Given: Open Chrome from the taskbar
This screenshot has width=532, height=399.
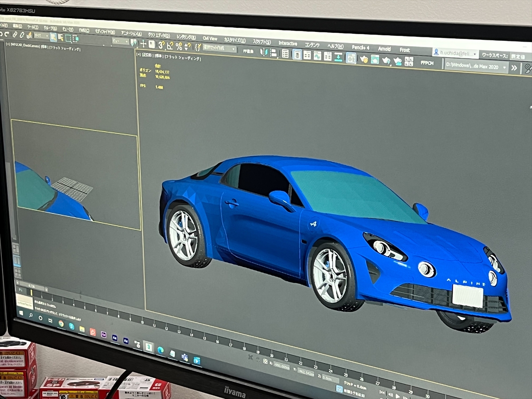Looking at the screenshot, I should pos(61,324).
